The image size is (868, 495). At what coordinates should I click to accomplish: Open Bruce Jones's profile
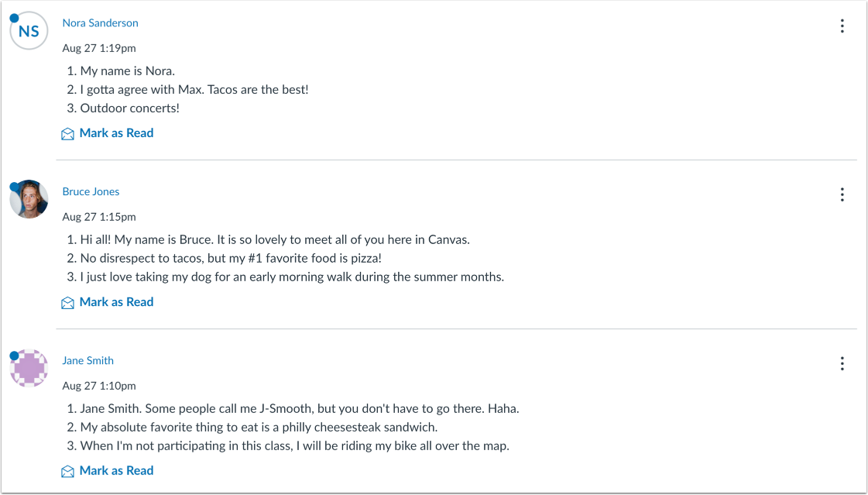(91, 191)
